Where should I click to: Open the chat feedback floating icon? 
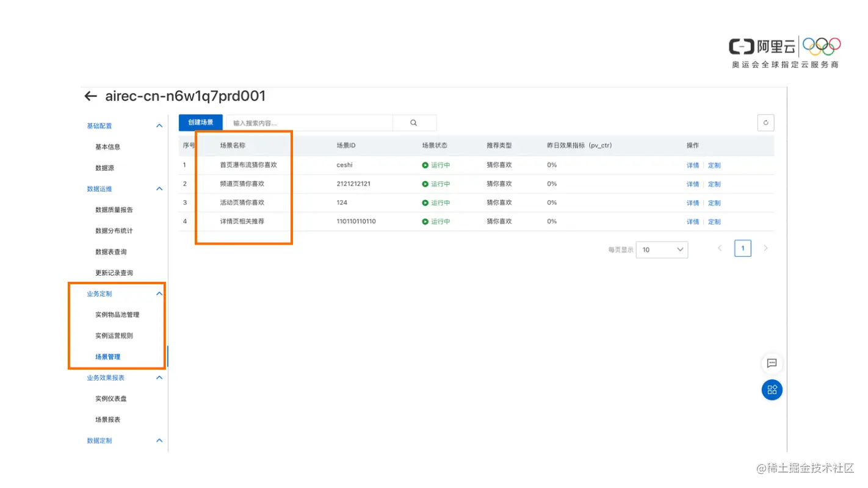point(772,363)
